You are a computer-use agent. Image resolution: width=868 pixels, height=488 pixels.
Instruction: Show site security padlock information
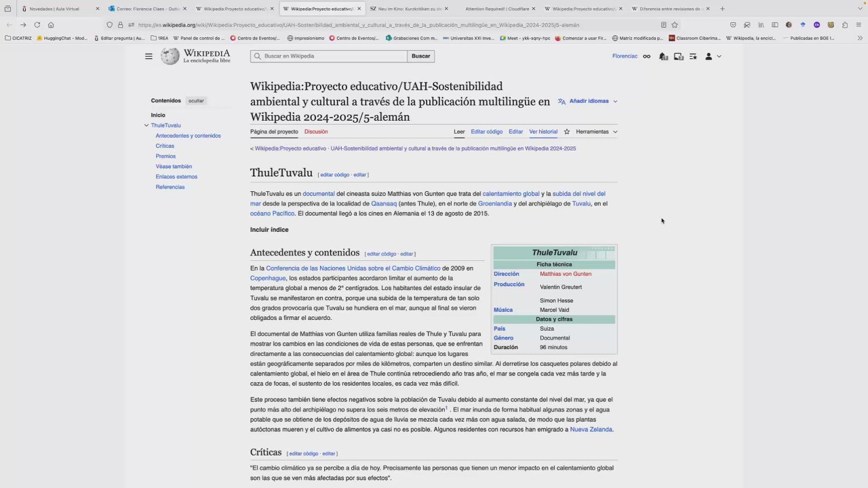tap(120, 25)
